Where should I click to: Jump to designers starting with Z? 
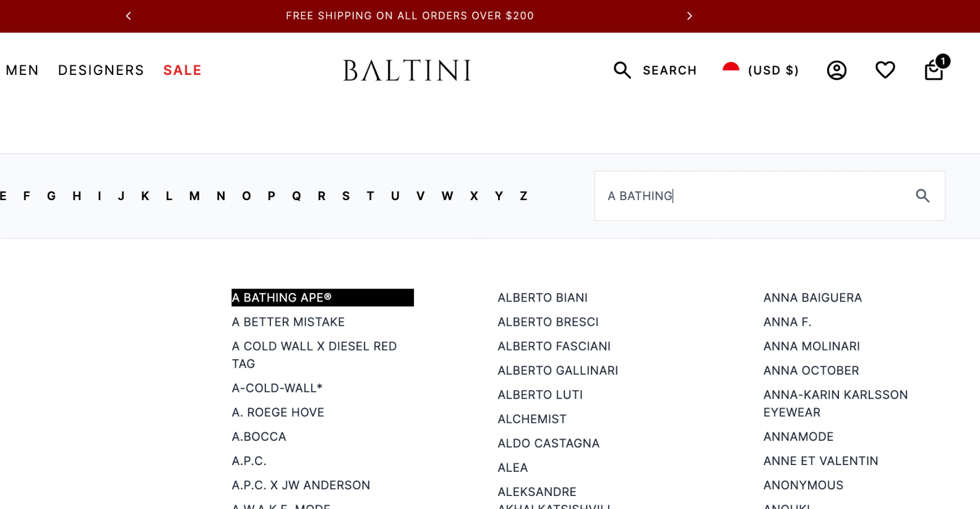[x=523, y=196]
